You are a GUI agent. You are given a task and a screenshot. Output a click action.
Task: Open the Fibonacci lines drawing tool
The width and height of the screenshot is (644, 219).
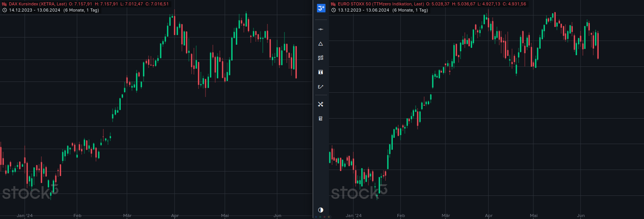320,58
